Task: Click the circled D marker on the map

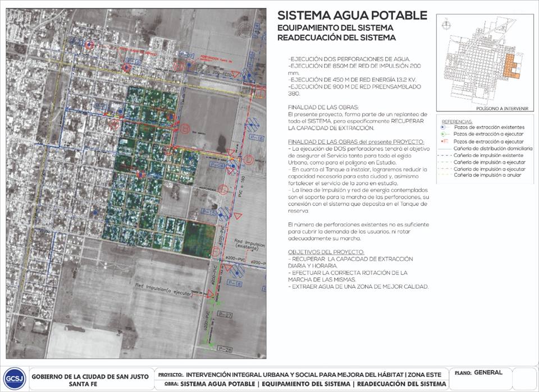Action: tap(249, 160)
